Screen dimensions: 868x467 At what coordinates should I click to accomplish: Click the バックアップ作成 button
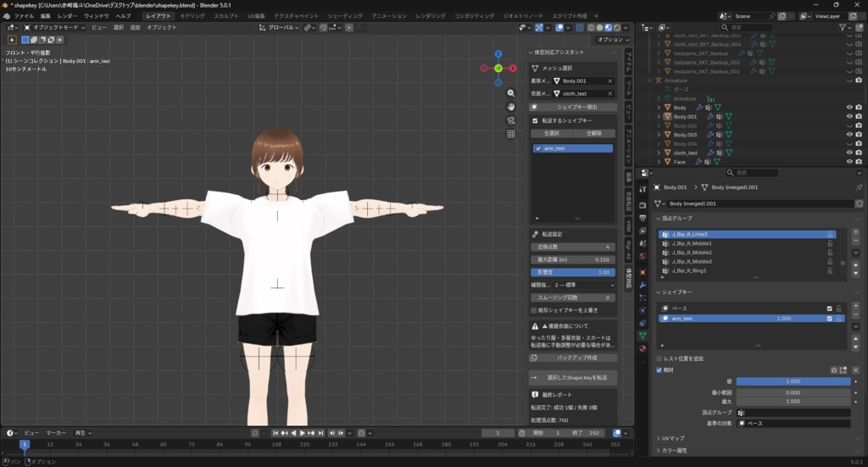pyautogui.click(x=573, y=358)
